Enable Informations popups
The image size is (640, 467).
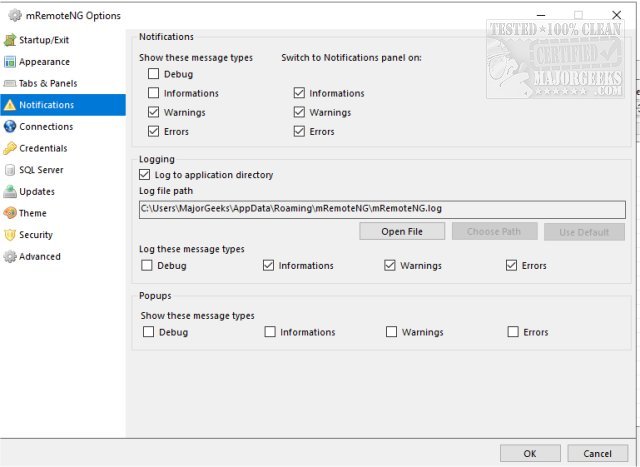(270, 332)
